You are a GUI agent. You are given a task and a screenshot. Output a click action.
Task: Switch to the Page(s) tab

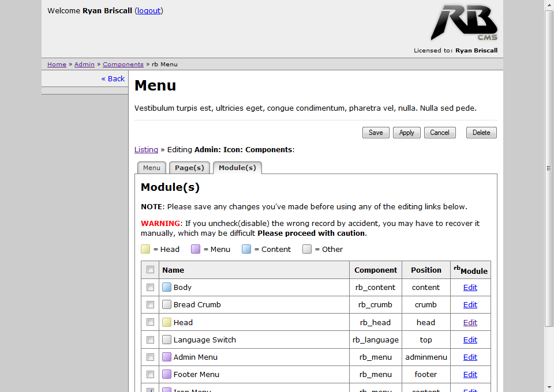click(189, 168)
